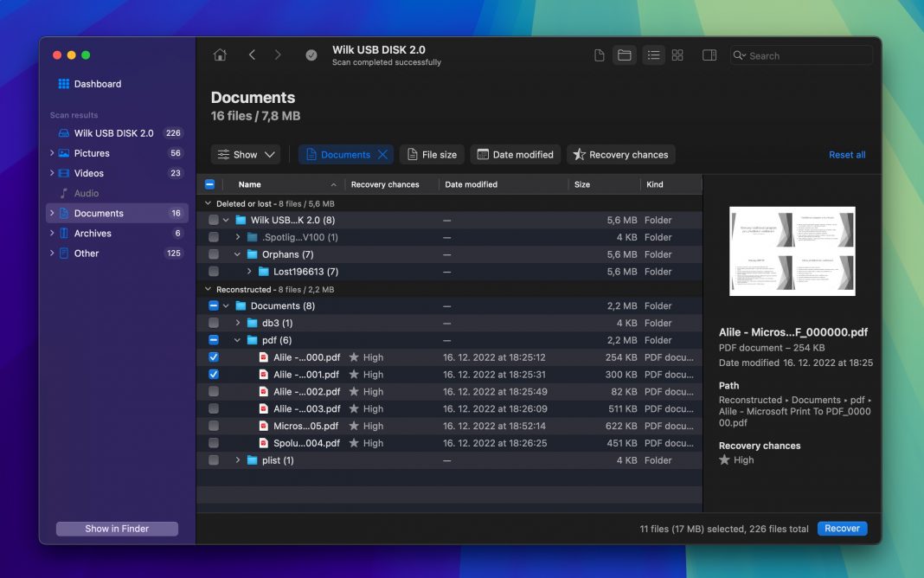
Task: Click the scan completed checkmark icon
Action: tap(311, 55)
